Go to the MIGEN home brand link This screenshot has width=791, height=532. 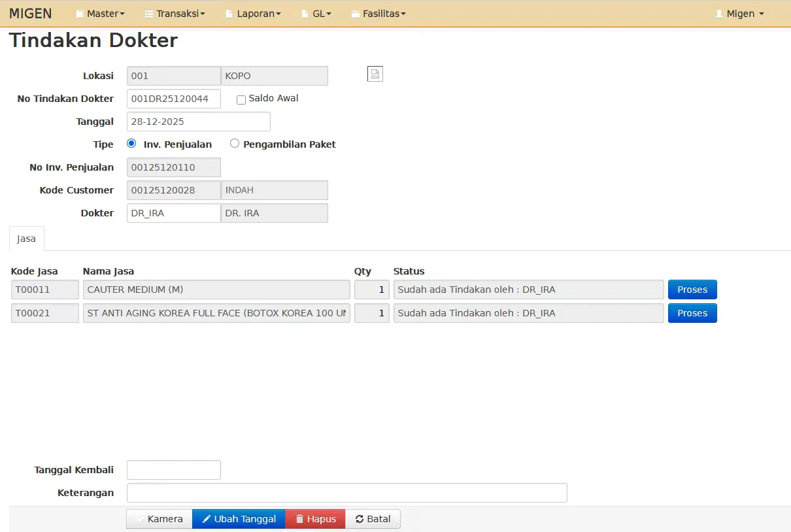pyautogui.click(x=31, y=14)
